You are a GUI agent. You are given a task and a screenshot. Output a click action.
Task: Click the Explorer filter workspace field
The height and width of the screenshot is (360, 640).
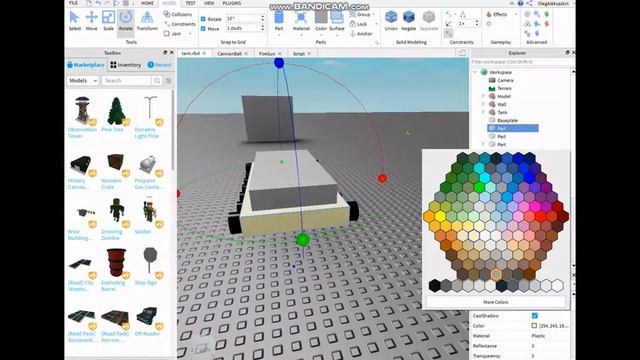pyautogui.click(x=522, y=62)
